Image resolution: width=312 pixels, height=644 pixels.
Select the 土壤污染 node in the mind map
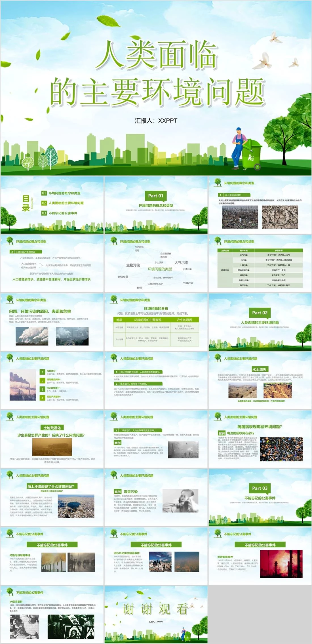[x=188, y=283]
